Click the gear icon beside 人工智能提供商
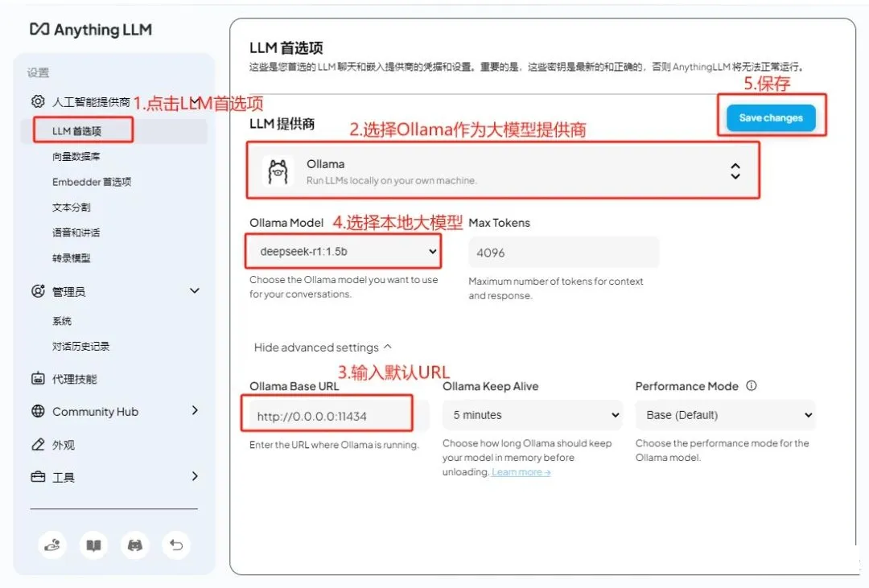Viewport: 869px width, 588px height. coord(38,101)
